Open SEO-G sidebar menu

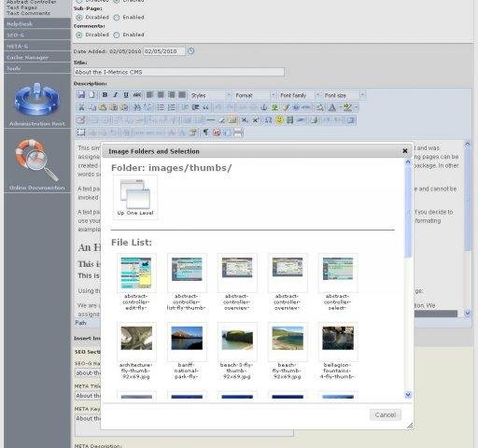pyautogui.click(x=37, y=35)
